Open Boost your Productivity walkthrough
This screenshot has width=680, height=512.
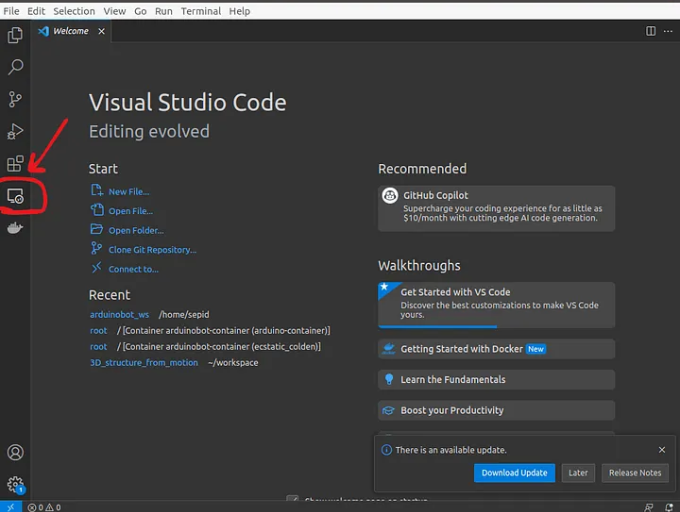pos(496,410)
